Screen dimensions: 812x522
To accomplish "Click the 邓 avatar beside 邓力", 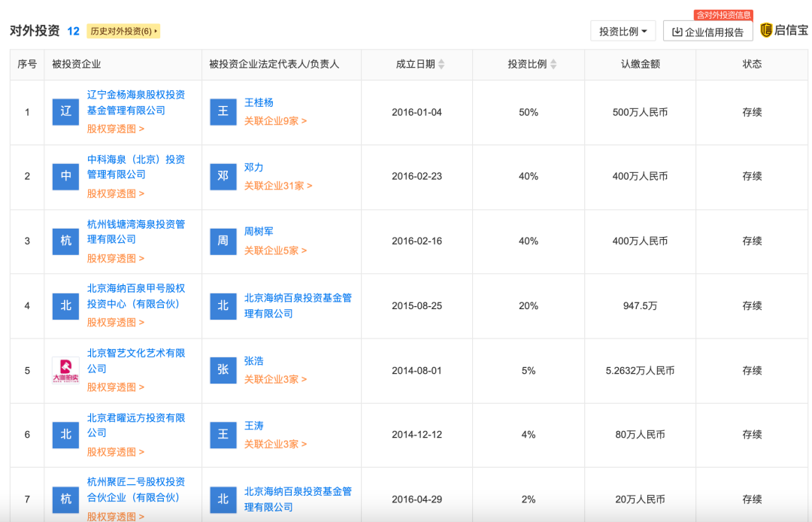I will tap(223, 177).
